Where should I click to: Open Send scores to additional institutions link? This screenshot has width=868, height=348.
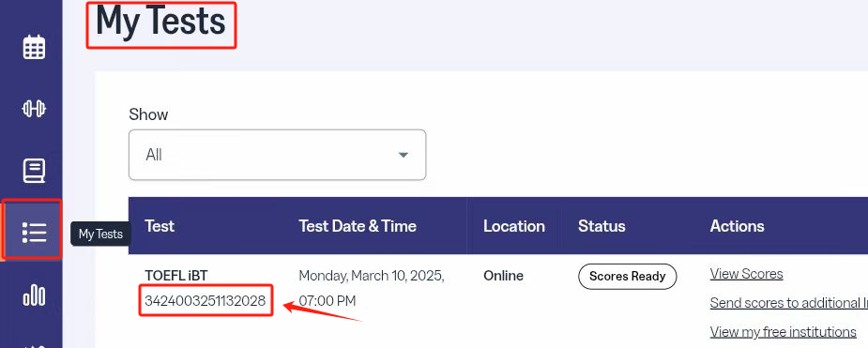tap(789, 303)
